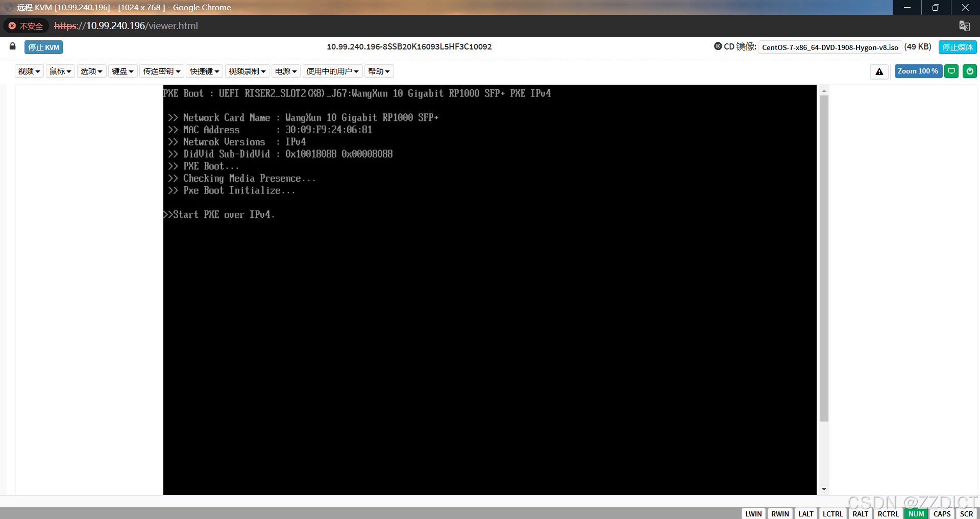The image size is (980, 519).
Task: Toggle the NUM lock indicator
Action: [x=916, y=513]
